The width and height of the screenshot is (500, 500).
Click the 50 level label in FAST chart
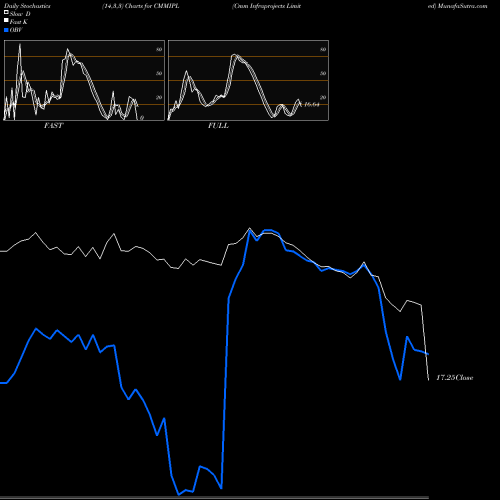159,73
